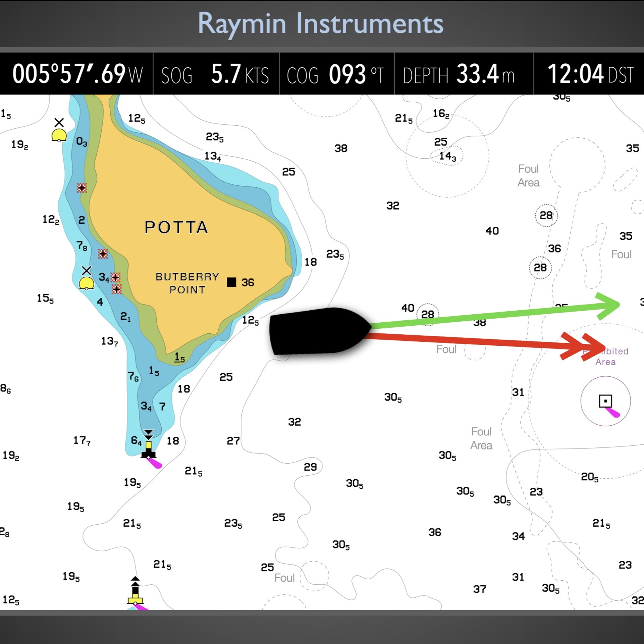Click the POTTA island label

[x=176, y=227]
